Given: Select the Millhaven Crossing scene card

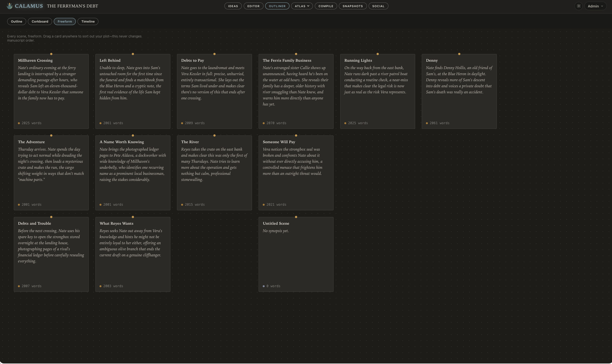Looking at the screenshot, I should (51, 91).
